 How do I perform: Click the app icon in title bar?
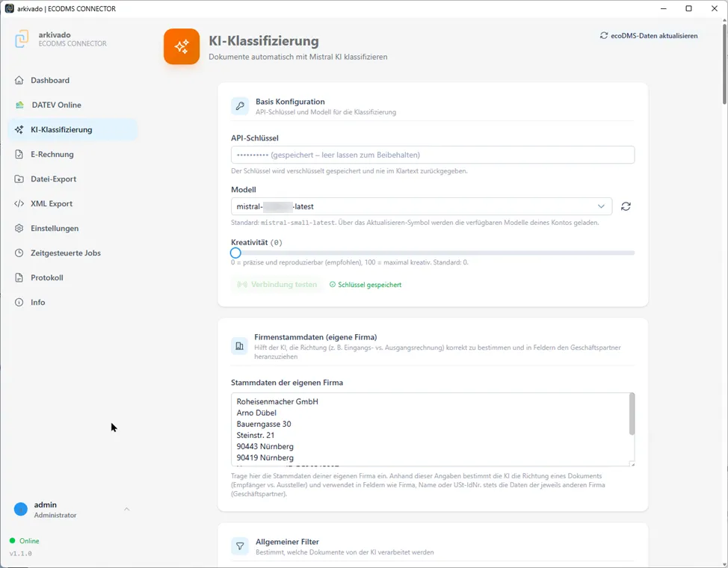pyautogui.click(x=9, y=8)
